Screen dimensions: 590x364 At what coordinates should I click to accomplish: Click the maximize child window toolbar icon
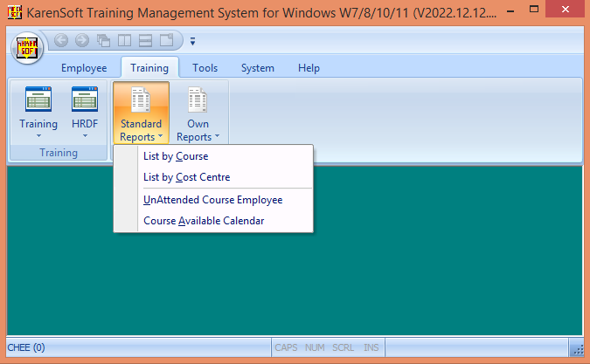coord(166,40)
